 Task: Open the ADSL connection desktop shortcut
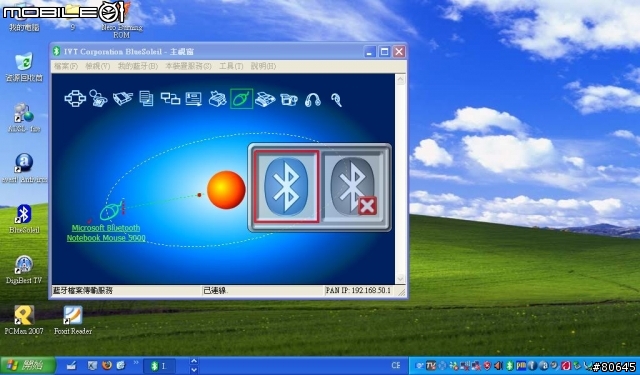(24, 118)
